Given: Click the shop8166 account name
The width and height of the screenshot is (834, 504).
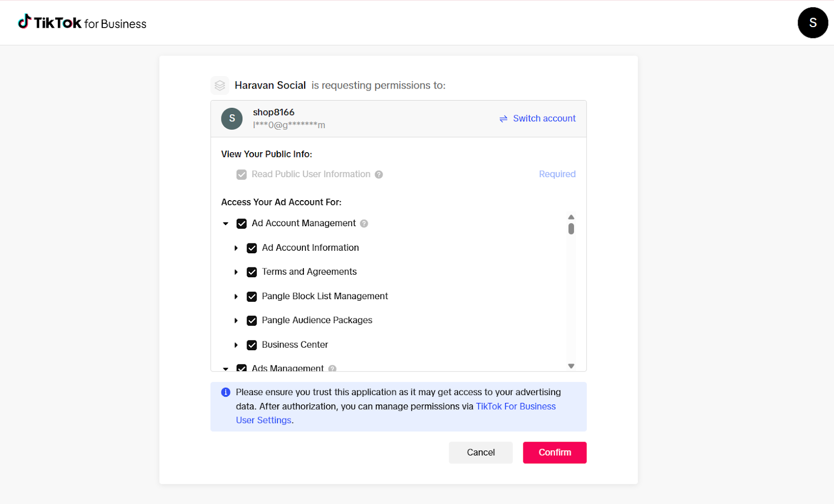Looking at the screenshot, I should [274, 112].
